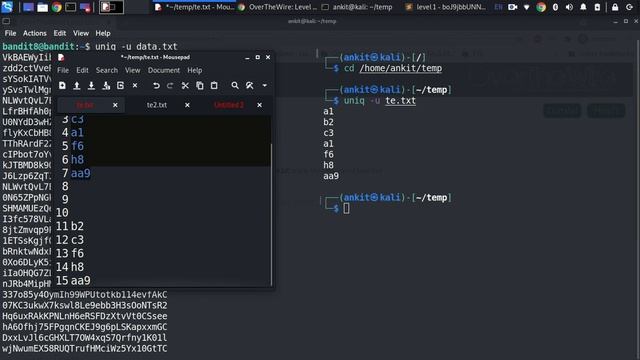The width and height of the screenshot is (640, 360).
Task: Open Help menu in Mousepad
Action: (195, 70)
